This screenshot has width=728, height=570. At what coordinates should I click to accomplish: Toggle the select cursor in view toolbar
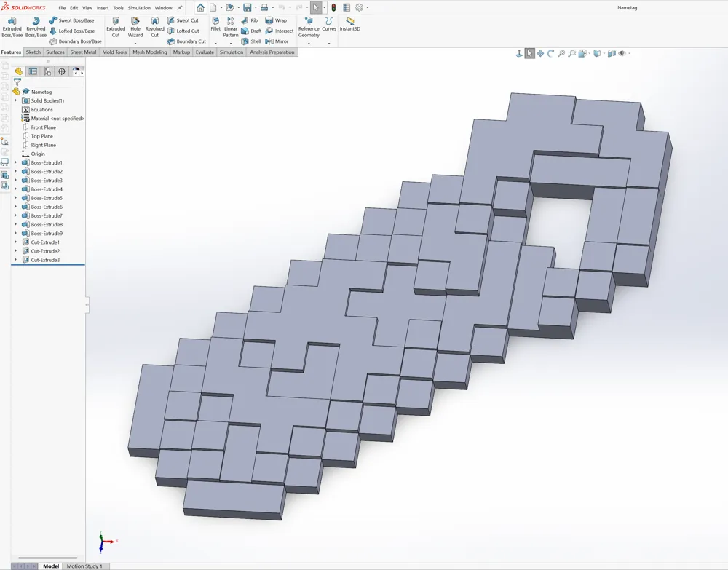[530, 53]
